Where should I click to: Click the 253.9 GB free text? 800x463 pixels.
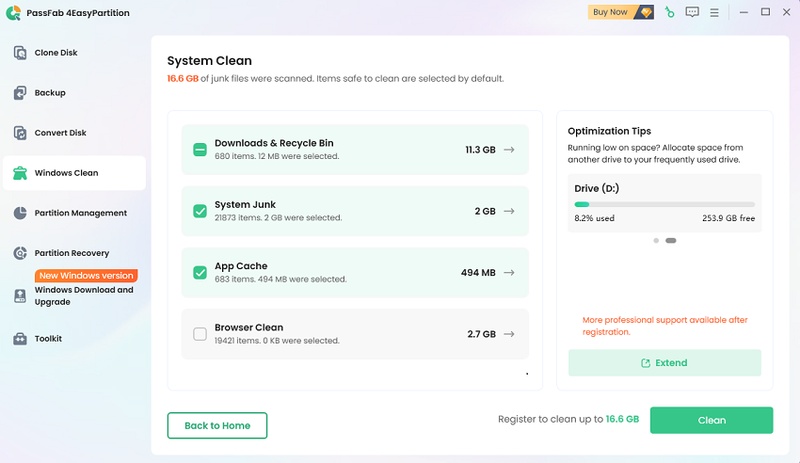click(x=729, y=218)
